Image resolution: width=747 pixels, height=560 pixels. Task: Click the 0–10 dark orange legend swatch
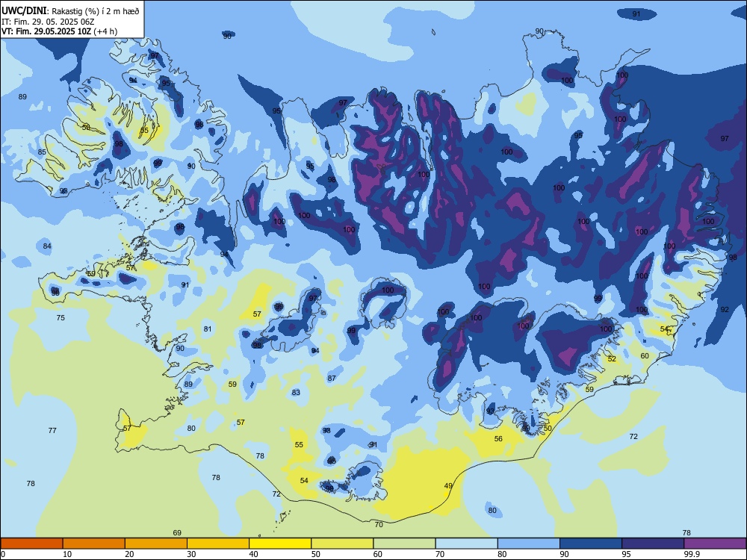31,544
